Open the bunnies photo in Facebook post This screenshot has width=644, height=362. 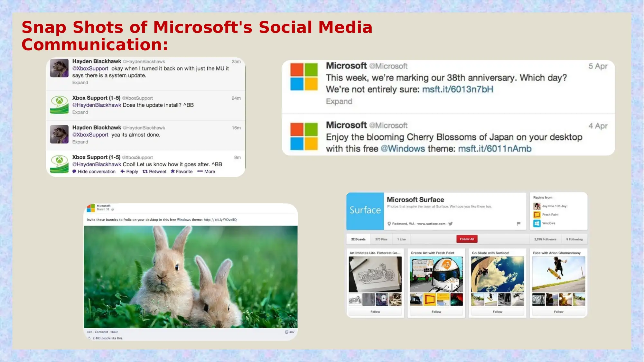pos(191,277)
